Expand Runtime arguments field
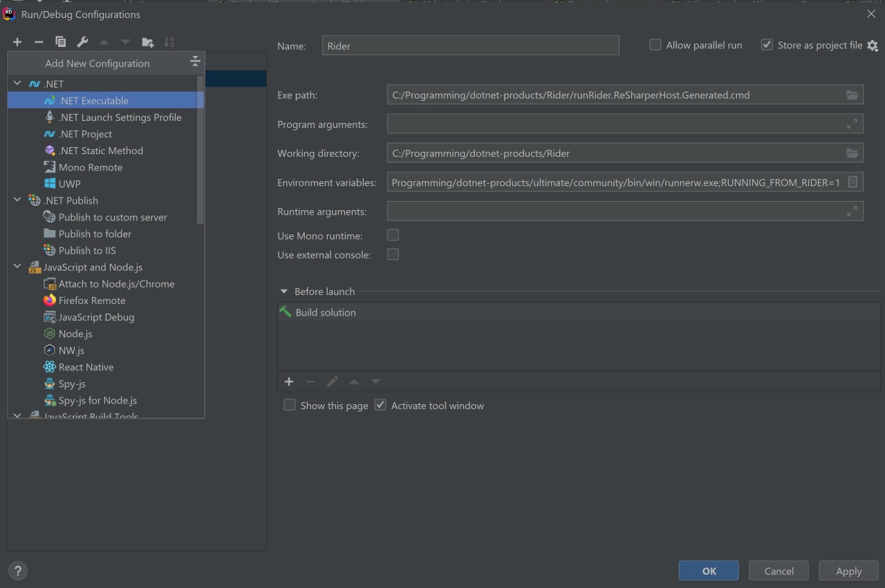Viewport: 885px width, 588px height. pos(853,211)
